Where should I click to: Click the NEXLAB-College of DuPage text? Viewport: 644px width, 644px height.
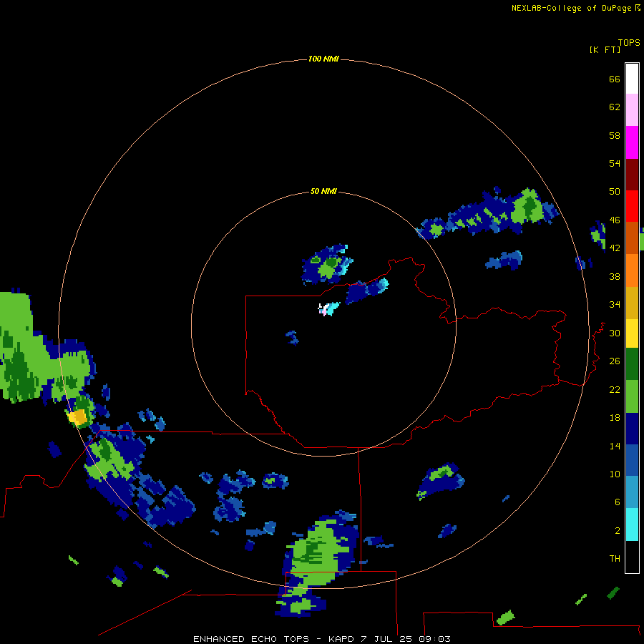(x=571, y=8)
